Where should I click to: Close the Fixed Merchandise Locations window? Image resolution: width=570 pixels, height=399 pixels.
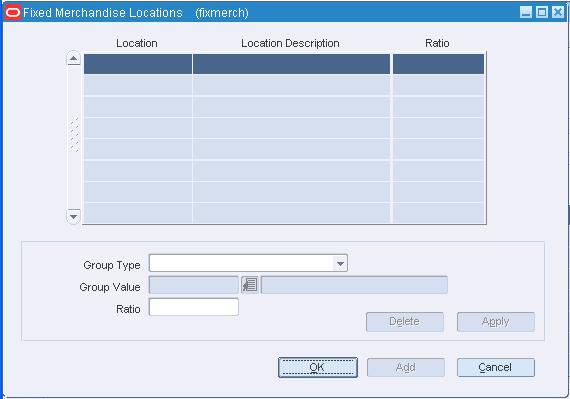click(x=558, y=13)
